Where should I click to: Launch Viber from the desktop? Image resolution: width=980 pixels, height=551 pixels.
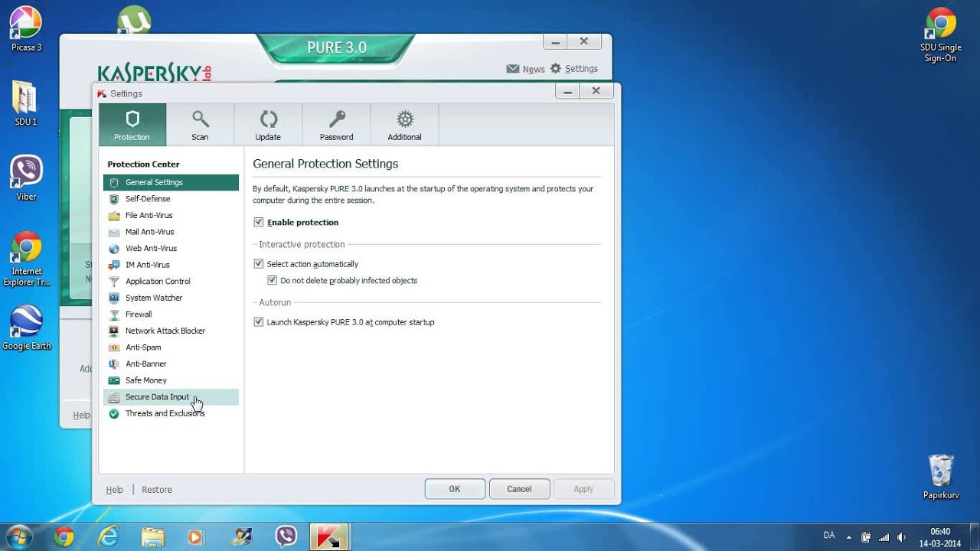(x=26, y=178)
